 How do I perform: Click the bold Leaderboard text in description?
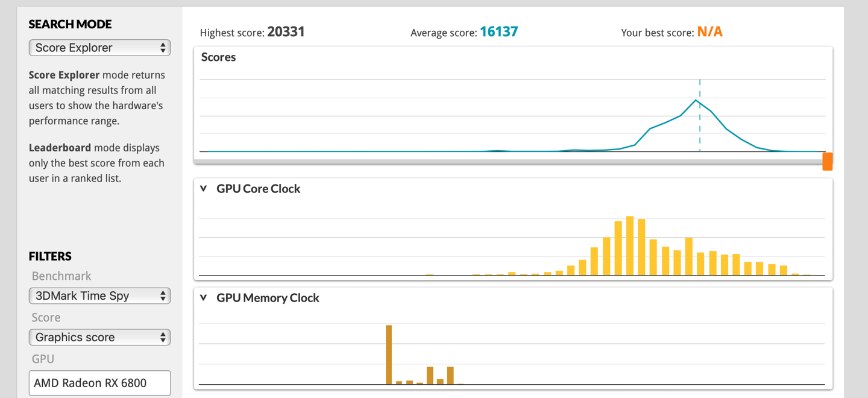[x=60, y=148]
